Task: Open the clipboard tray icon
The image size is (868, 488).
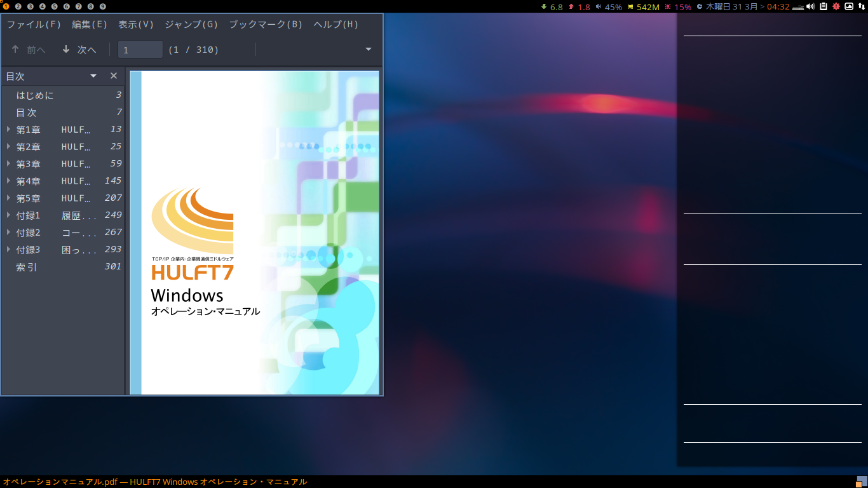Action: pos(824,6)
